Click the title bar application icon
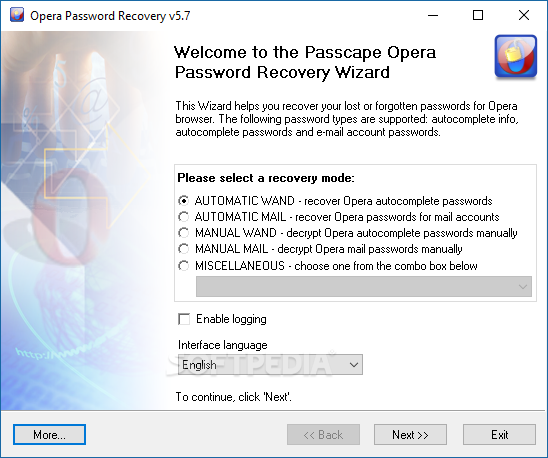548x458 pixels. click(17, 15)
